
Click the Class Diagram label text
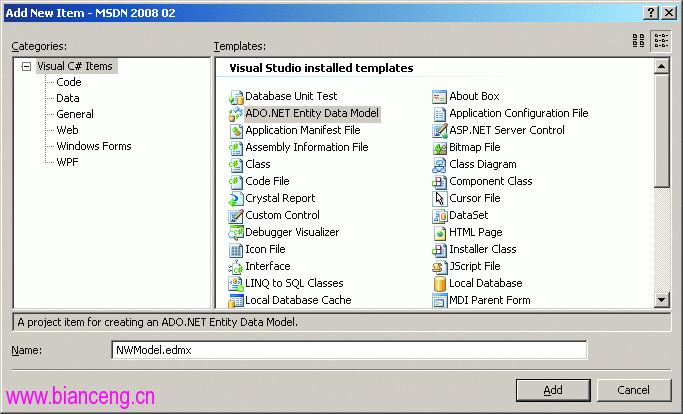pos(483,164)
